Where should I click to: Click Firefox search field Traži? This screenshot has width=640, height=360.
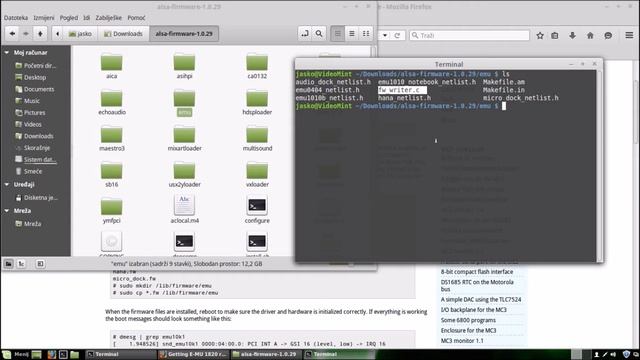tap(469, 36)
